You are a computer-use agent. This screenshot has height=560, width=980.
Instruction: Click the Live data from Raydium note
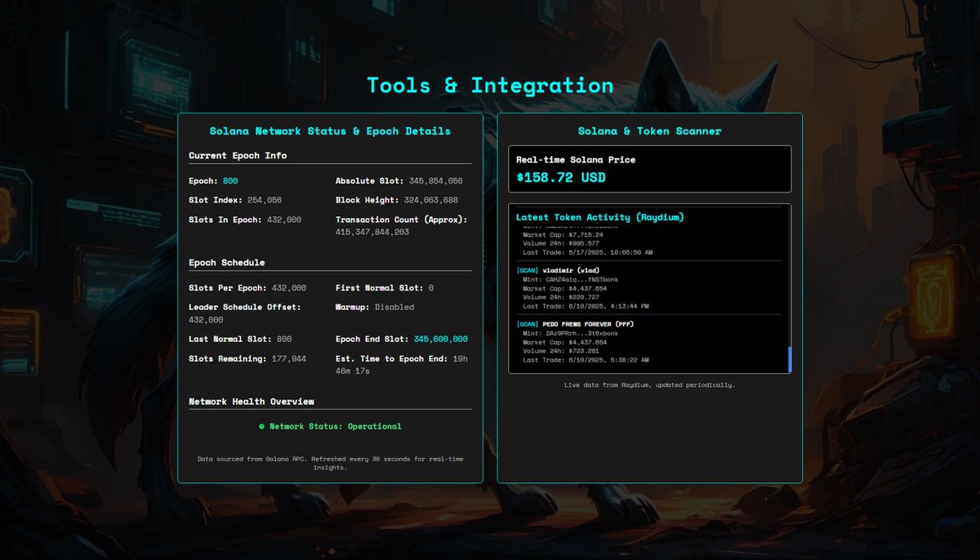coord(649,384)
